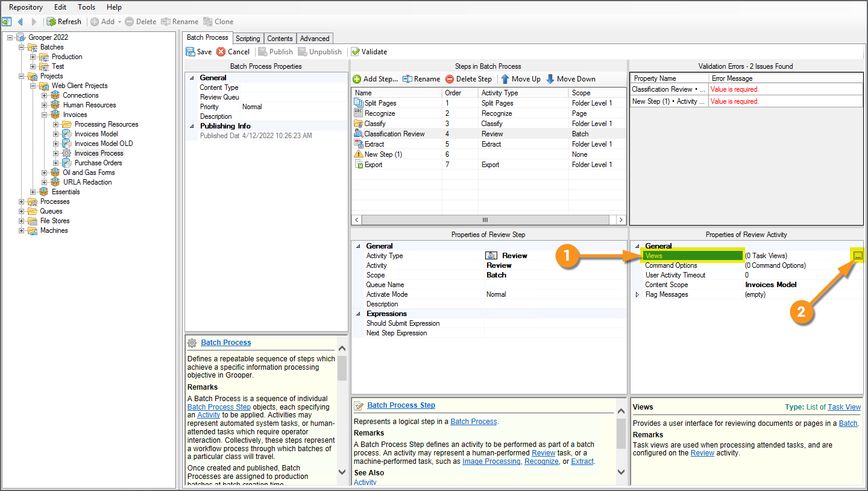Switch to the Scripting tab

tap(248, 39)
